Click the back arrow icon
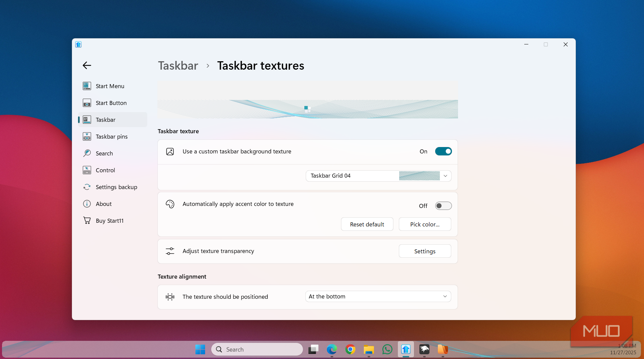The height and width of the screenshot is (359, 644). coord(87,65)
